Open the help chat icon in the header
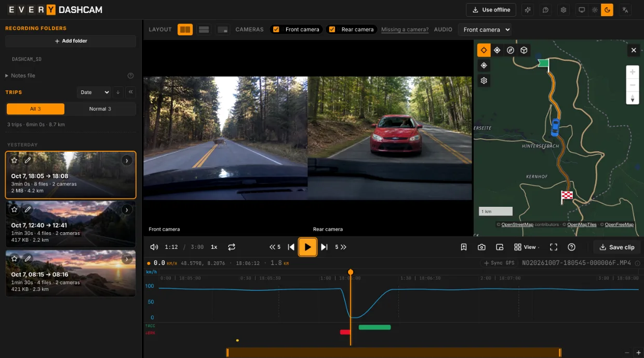This screenshot has height=358, width=644. point(545,10)
